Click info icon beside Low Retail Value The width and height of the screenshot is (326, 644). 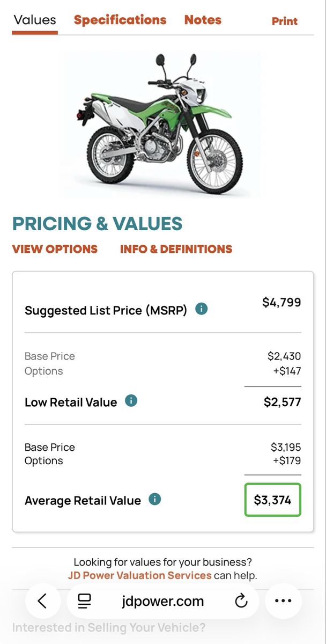click(131, 401)
